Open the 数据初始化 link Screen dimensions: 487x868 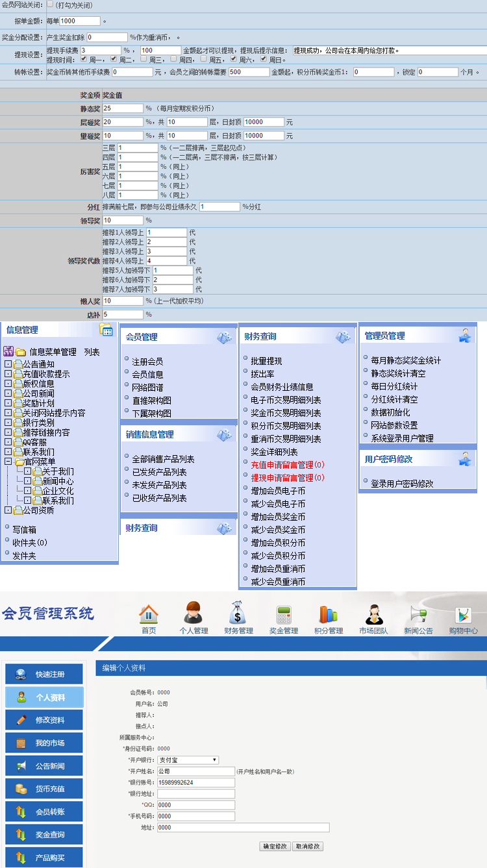(x=390, y=412)
